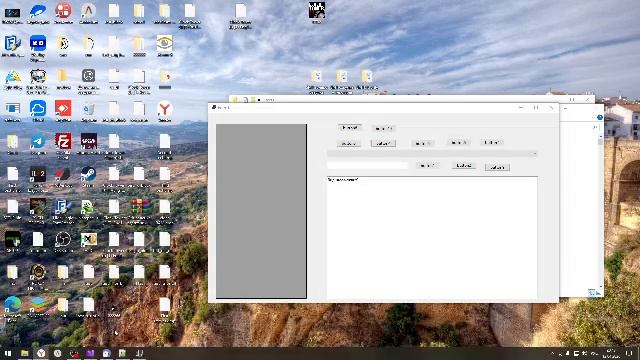Screen dimensions: 640x360
Task: Open the Steam desktop shortcut
Action: pyautogui.click(x=88, y=174)
